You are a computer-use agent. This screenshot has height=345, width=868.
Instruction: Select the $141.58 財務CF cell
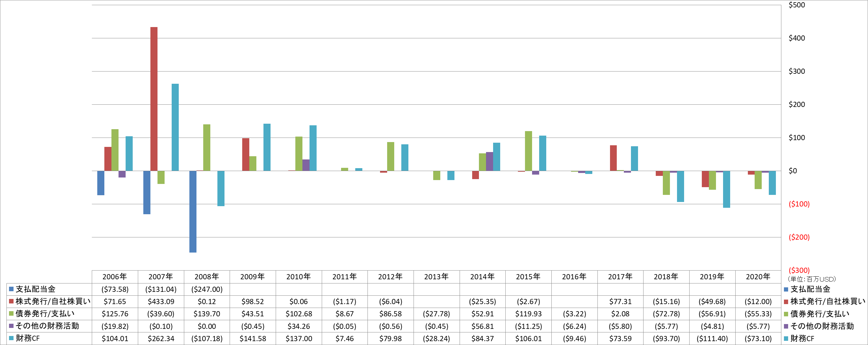coord(253,339)
